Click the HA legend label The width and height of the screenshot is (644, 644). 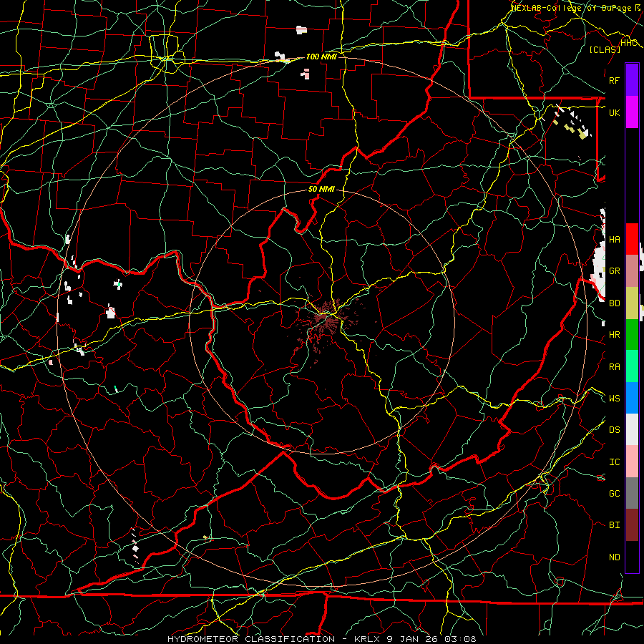coord(615,239)
